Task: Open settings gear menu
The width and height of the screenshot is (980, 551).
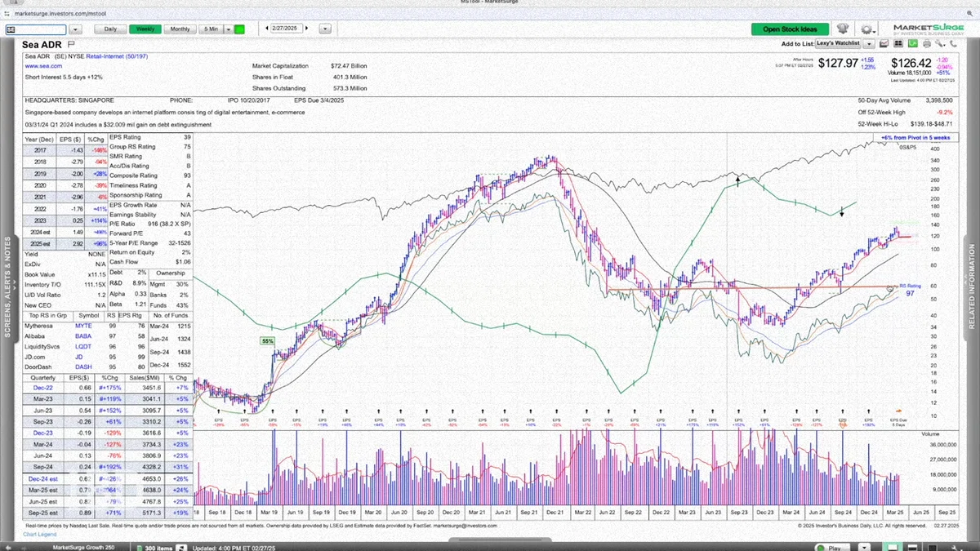Action: click(866, 29)
